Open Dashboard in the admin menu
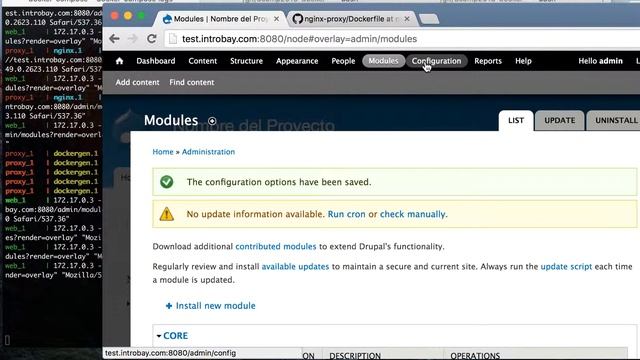 (x=156, y=61)
